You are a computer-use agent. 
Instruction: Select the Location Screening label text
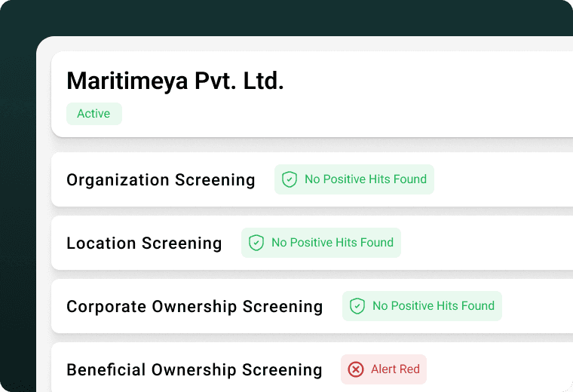[x=144, y=243]
